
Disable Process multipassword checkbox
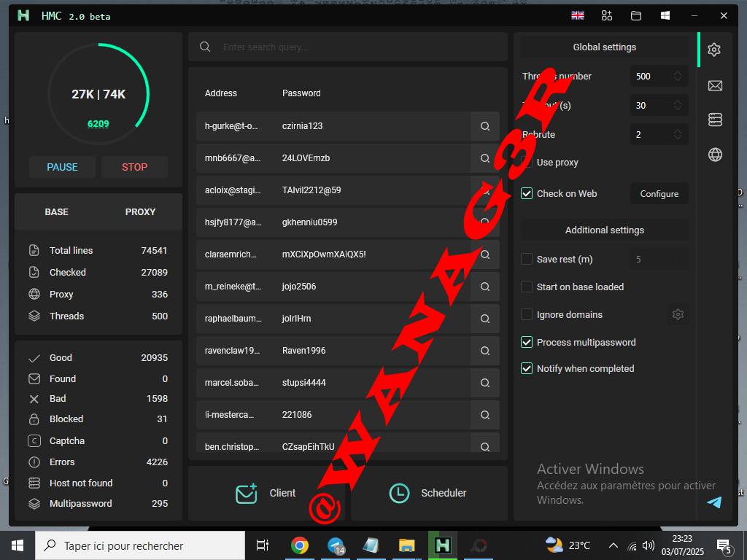527,343
